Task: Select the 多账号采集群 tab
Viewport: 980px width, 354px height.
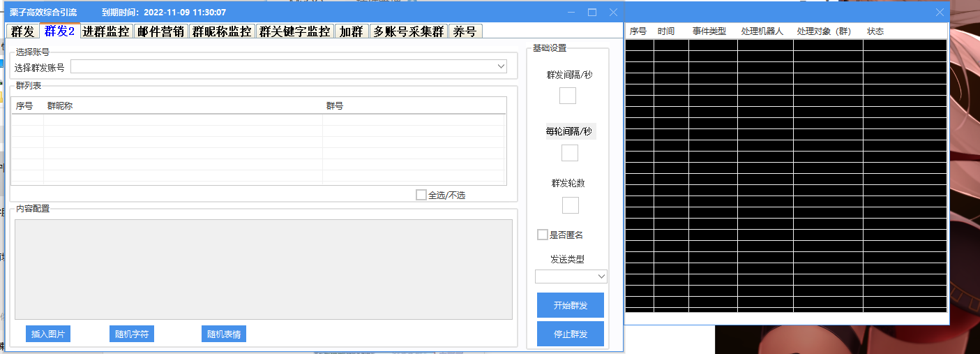Action: pyautogui.click(x=408, y=31)
